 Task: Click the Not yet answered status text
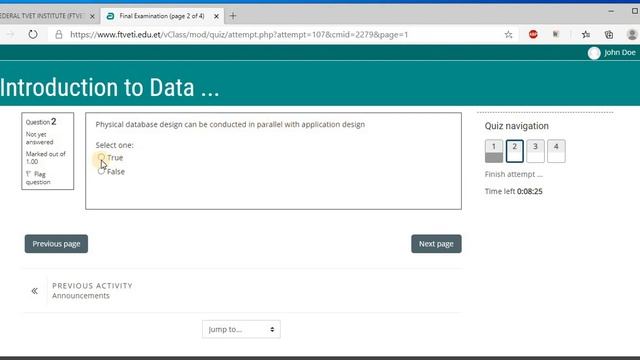point(40,138)
